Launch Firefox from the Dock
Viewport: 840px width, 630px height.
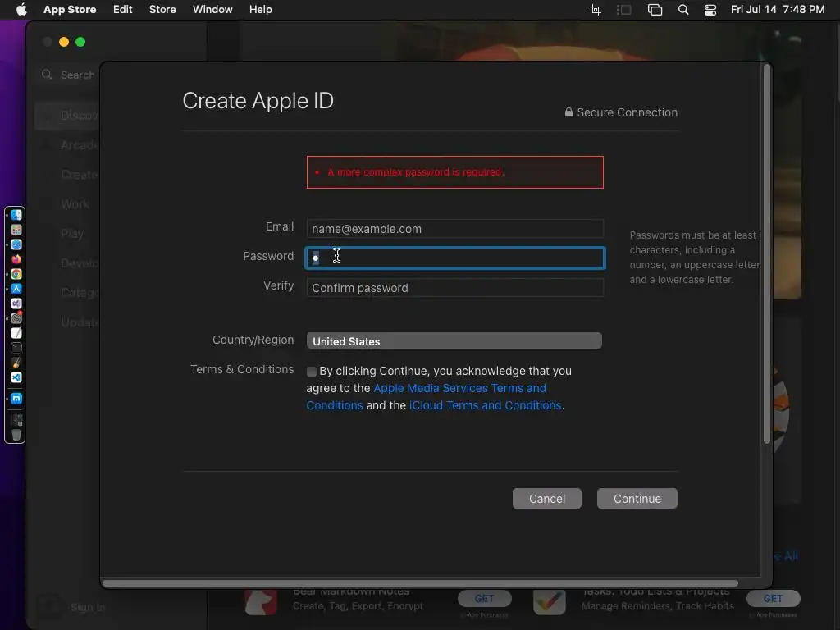click(x=16, y=259)
